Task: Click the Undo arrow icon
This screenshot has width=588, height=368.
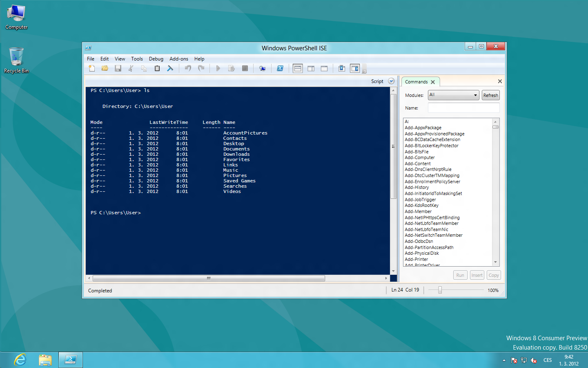Action: click(188, 68)
